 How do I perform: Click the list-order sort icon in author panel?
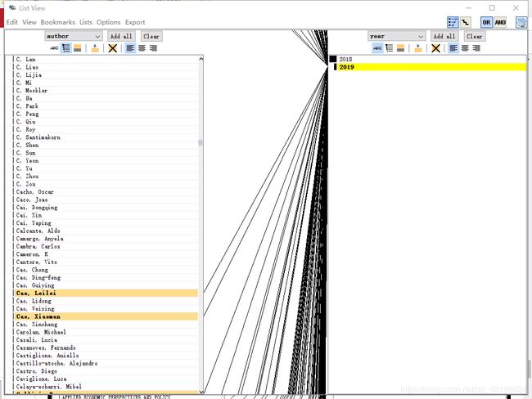65,48
